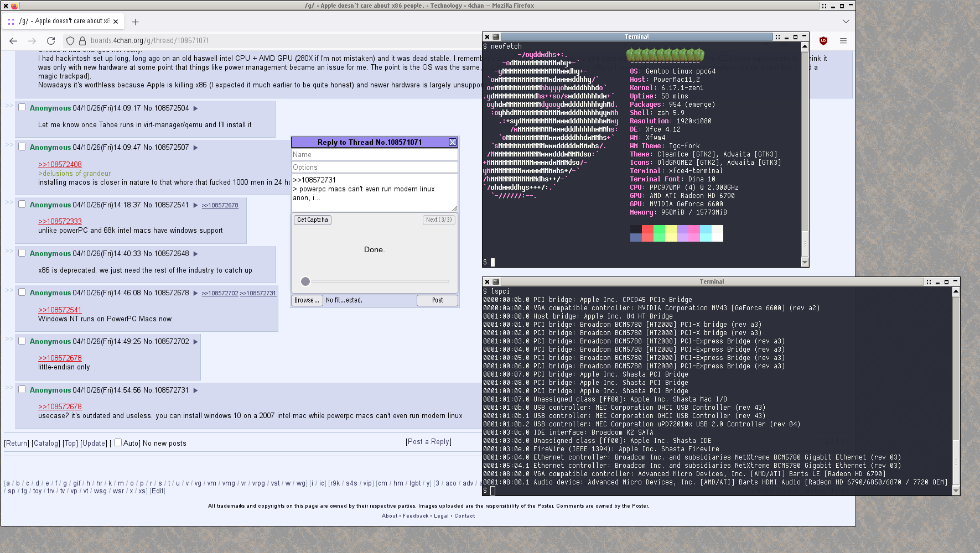Go back using Firefox's back arrow
The height and width of the screenshot is (553, 980).
tap(13, 41)
